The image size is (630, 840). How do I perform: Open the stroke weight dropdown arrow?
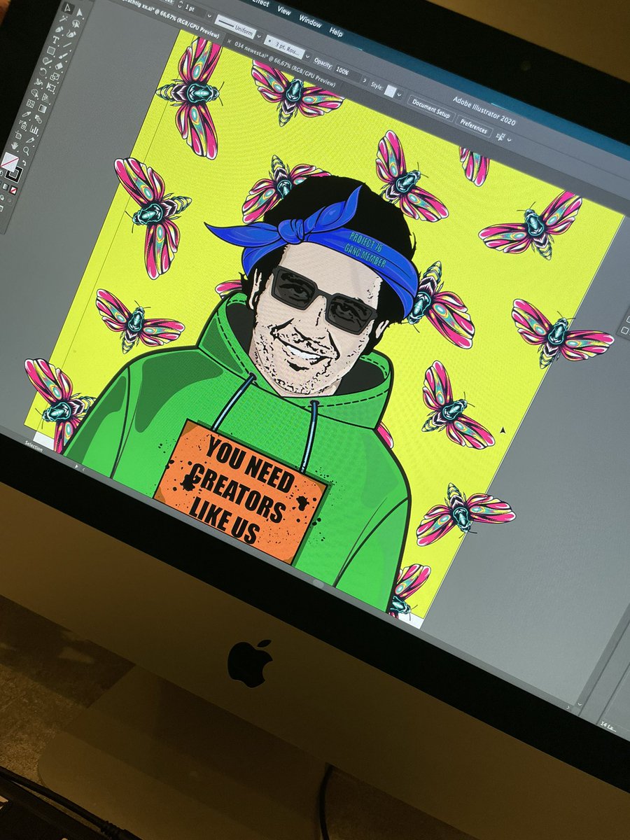210,15
